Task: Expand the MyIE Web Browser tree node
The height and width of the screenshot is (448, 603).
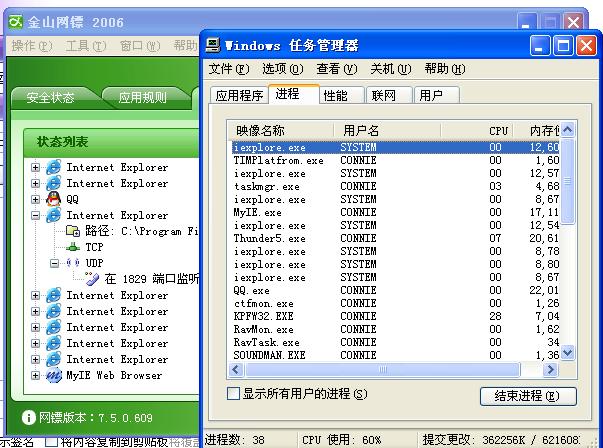Action: [x=35, y=375]
